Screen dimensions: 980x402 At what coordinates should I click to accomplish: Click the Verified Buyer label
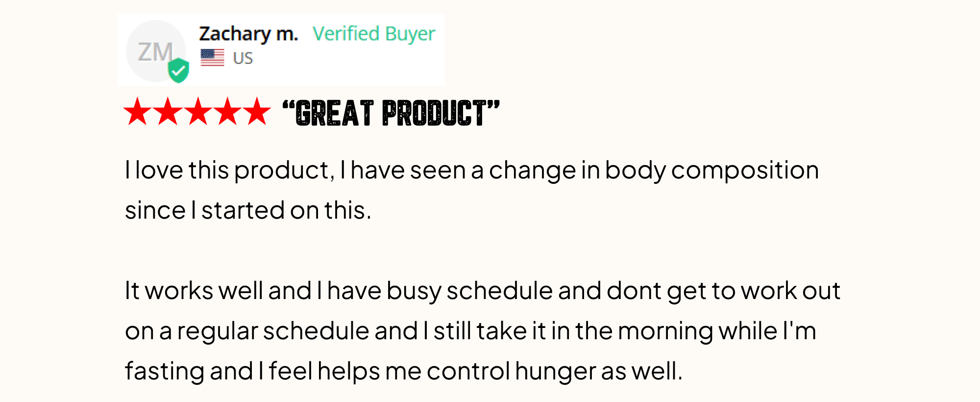pos(374,34)
